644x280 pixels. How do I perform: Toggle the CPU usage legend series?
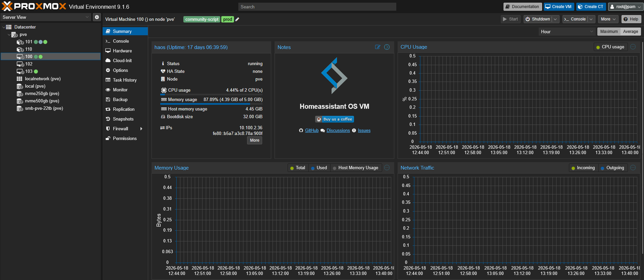click(610, 47)
